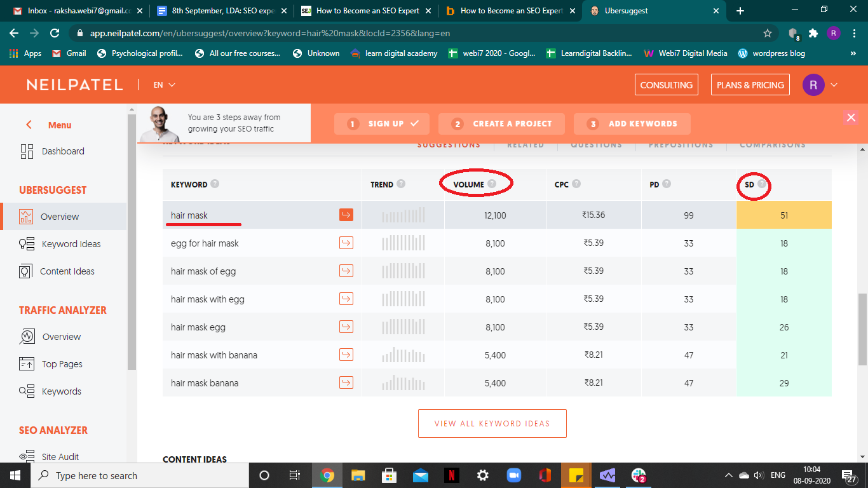Image resolution: width=868 pixels, height=488 pixels.
Task: Click arrow icon for 'hair mask' row
Action: tap(346, 215)
